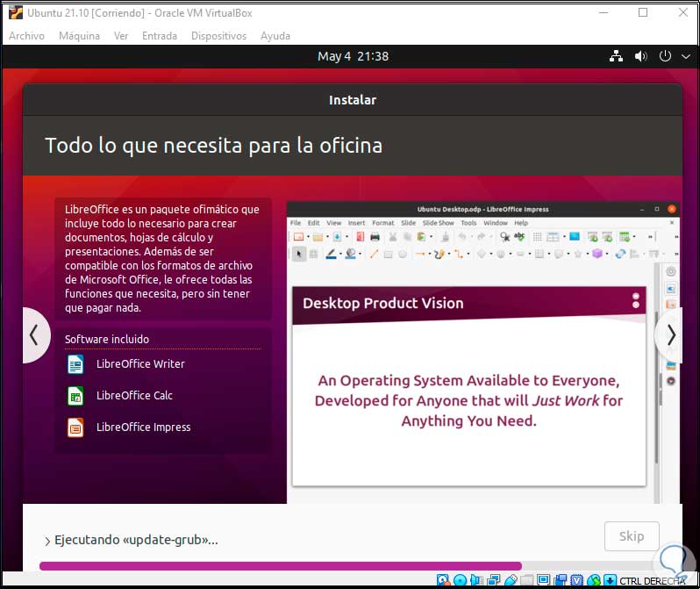Open the Archivo menu
The height and width of the screenshot is (589, 700).
(x=26, y=36)
